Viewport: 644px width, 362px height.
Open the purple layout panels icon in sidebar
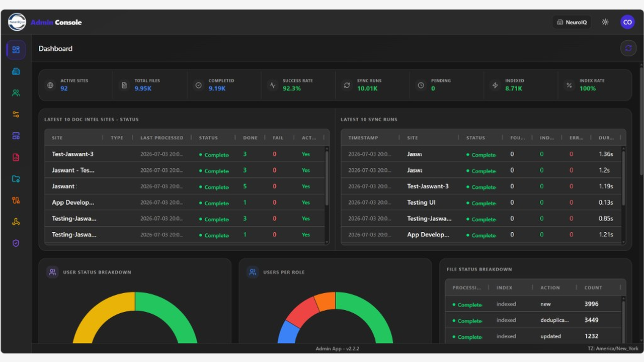click(x=16, y=136)
